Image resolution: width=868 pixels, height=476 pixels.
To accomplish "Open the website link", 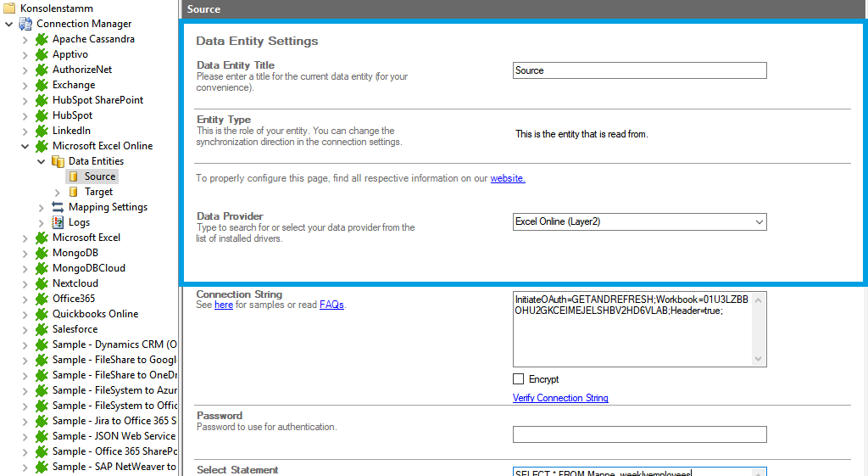I will click(x=508, y=178).
